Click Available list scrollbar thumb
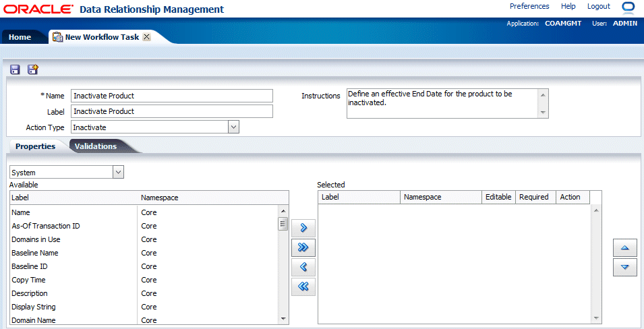The height and width of the screenshot is (329, 644). coord(283,225)
